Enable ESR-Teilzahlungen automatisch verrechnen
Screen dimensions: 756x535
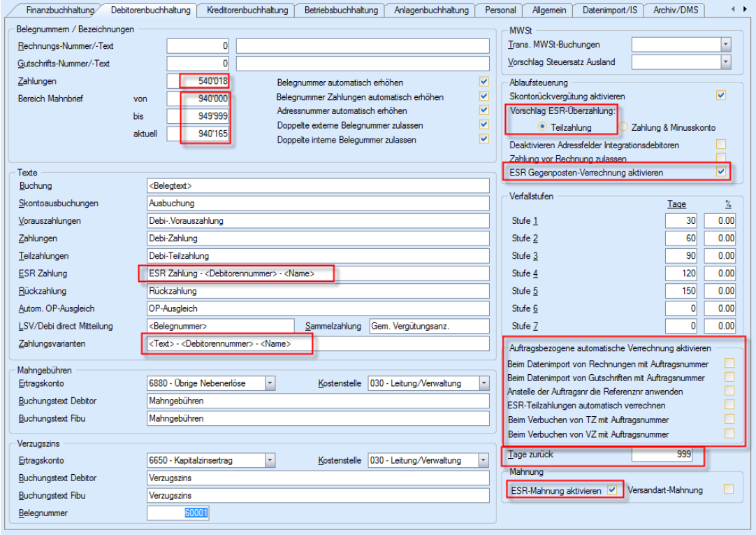click(729, 404)
